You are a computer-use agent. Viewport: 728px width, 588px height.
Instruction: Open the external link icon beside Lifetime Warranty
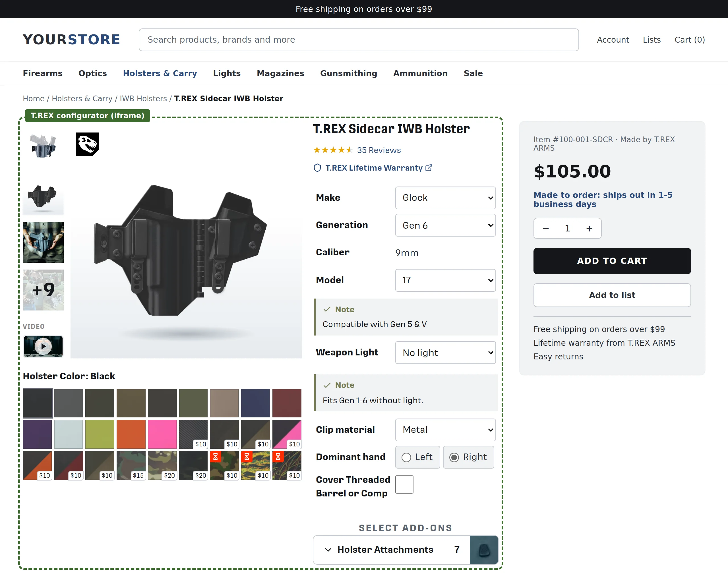pos(429,168)
